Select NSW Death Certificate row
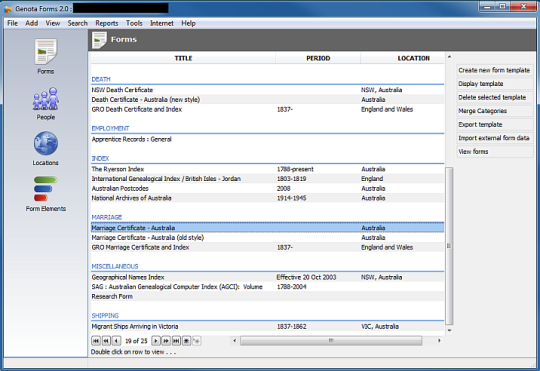Screen dimensions: 540x371 267,90
